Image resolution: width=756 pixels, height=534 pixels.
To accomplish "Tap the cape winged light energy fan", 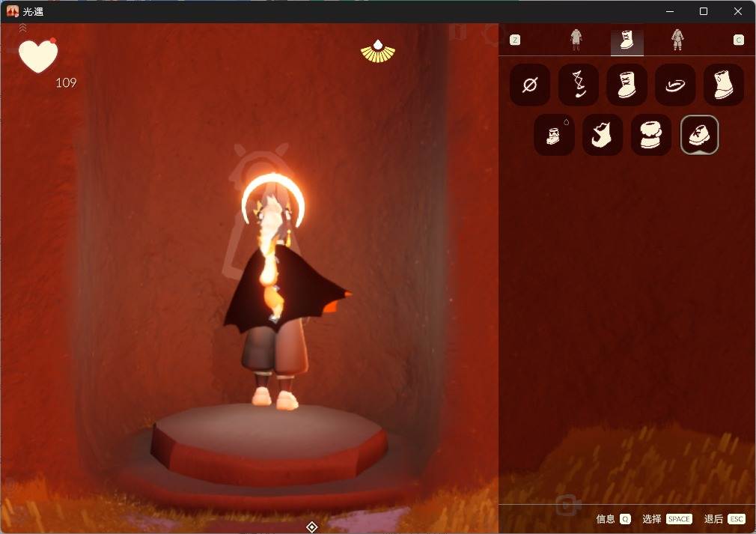I will (378, 51).
